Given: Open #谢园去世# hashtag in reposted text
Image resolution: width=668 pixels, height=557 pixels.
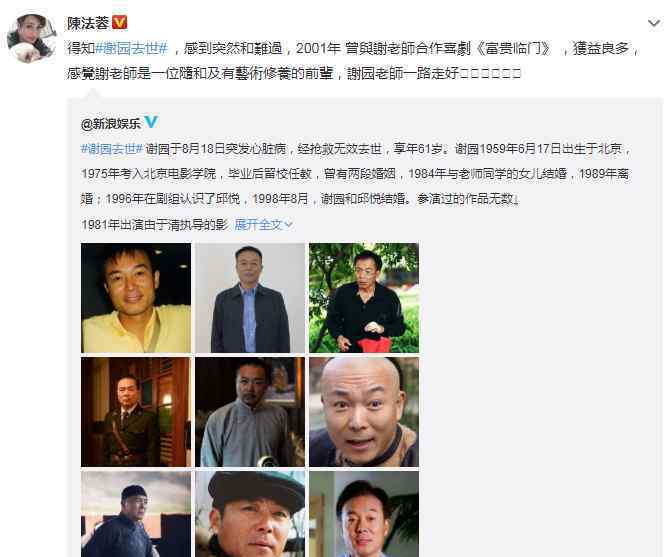Looking at the screenshot, I should [x=112, y=149].
